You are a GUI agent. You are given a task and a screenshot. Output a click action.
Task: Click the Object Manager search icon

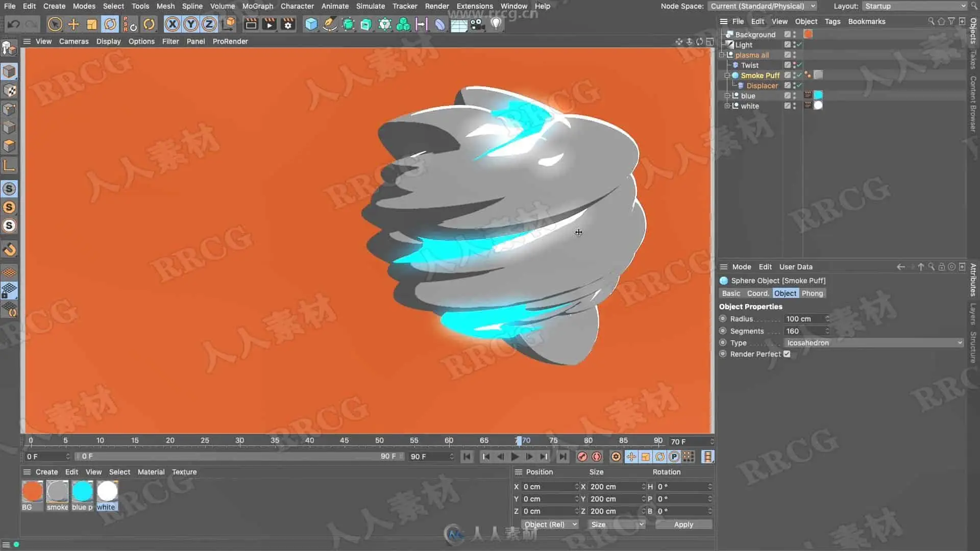click(x=931, y=21)
